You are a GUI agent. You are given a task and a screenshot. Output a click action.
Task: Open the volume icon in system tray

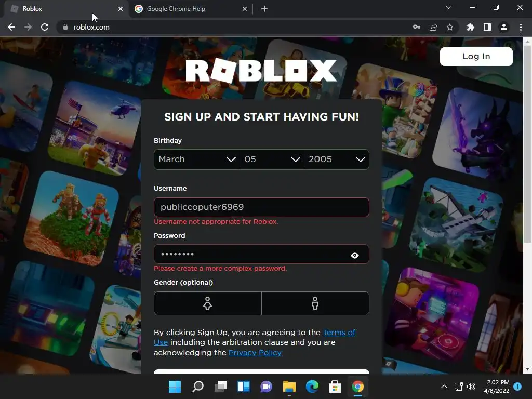(x=471, y=387)
